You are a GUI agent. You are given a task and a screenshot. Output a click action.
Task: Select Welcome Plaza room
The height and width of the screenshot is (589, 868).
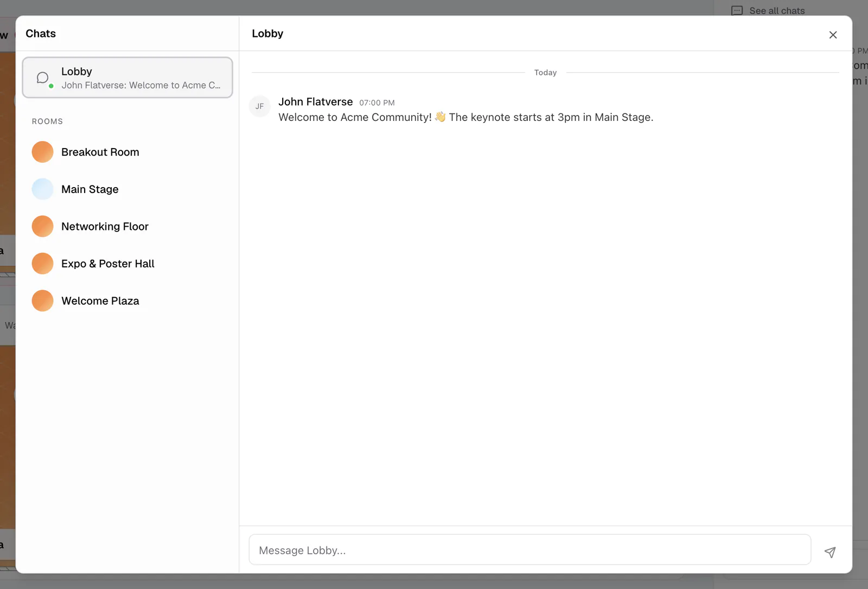click(127, 300)
